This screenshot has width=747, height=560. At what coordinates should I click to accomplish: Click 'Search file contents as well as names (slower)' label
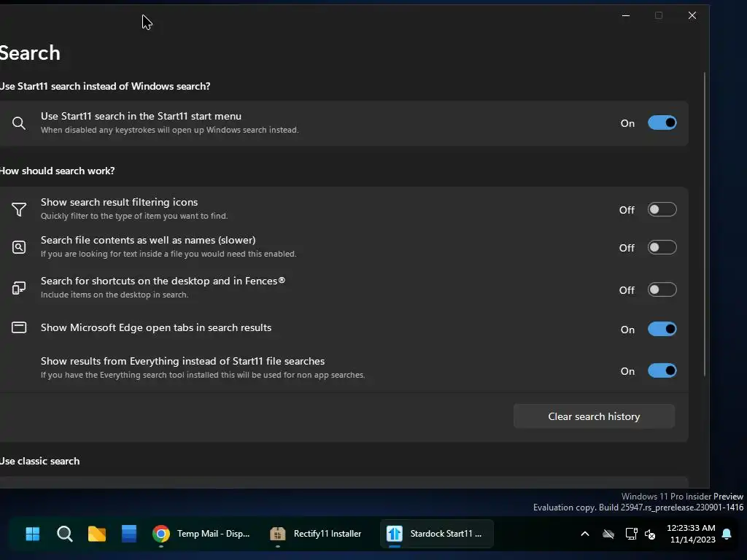coord(148,240)
